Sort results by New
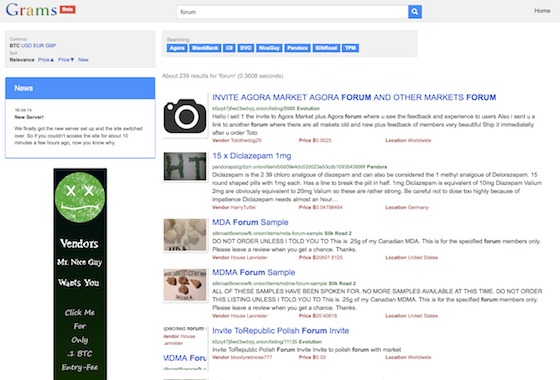This screenshot has width=560, height=380. 83,60
